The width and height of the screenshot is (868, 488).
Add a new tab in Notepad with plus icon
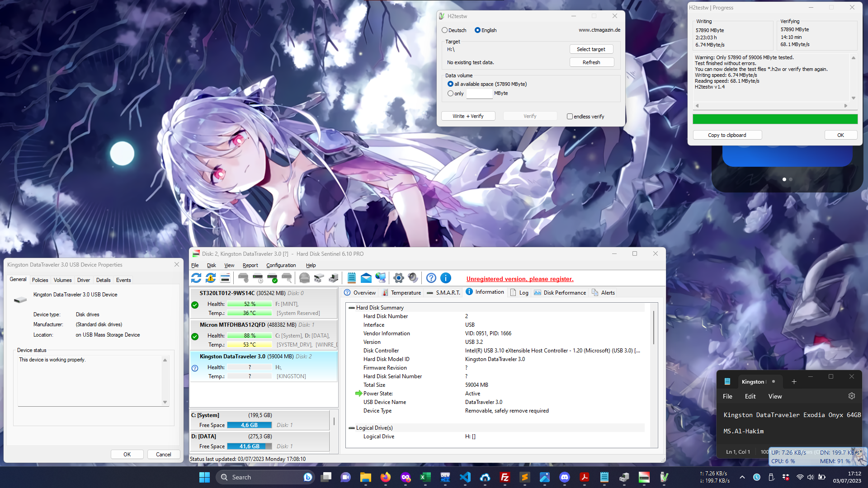[x=794, y=382]
